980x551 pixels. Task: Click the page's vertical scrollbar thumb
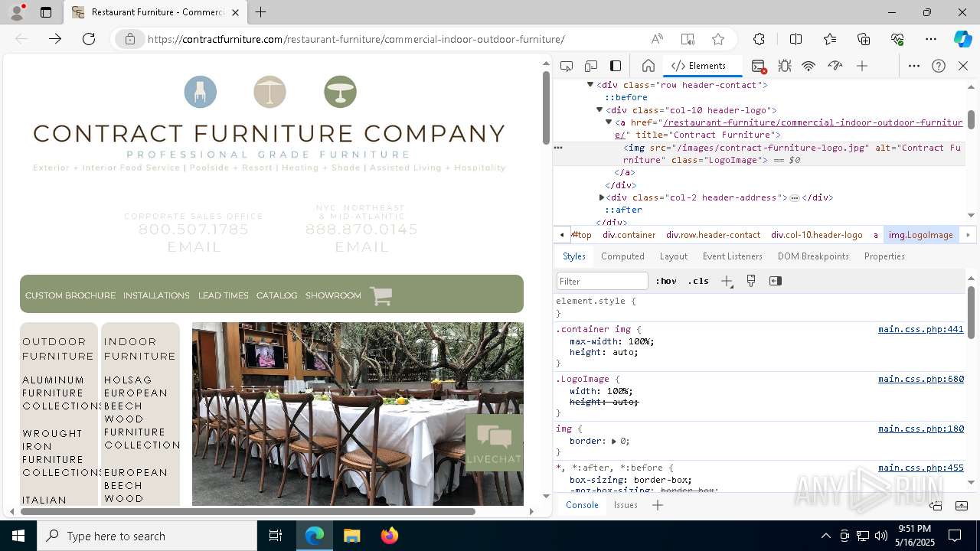(546, 108)
